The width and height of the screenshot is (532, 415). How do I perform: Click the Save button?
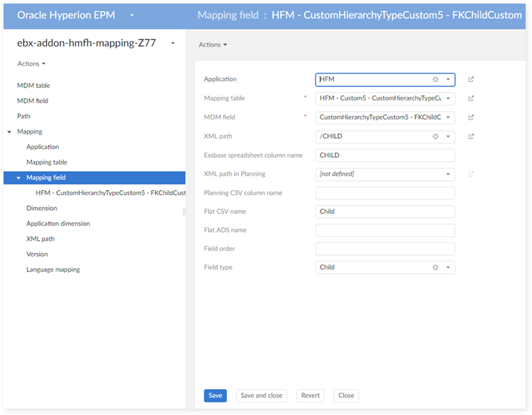(215, 396)
